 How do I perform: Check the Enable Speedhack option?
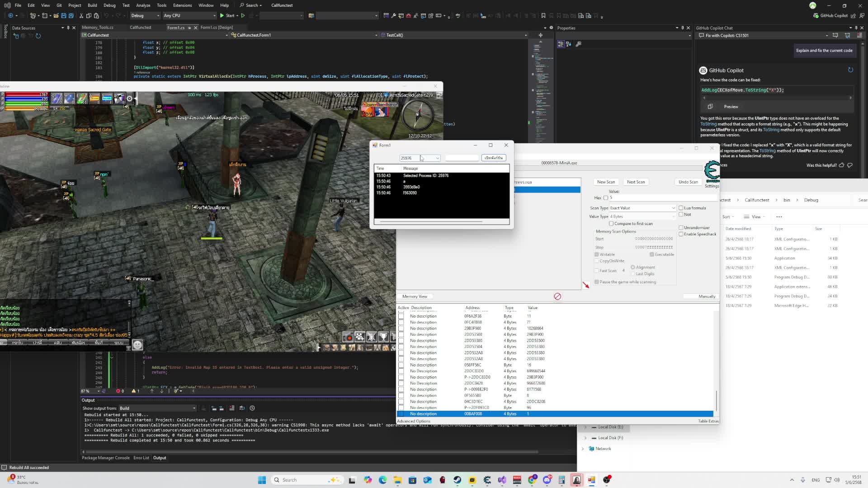pyautogui.click(x=681, y=234)
